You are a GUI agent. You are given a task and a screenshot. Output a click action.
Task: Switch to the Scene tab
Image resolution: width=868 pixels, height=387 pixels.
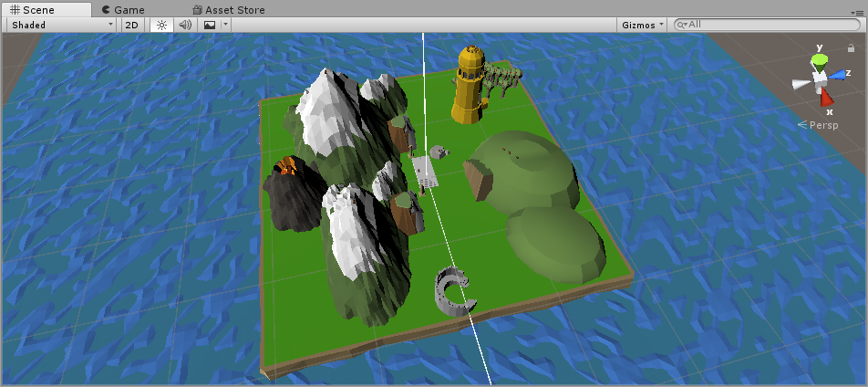tap(46, 9)
